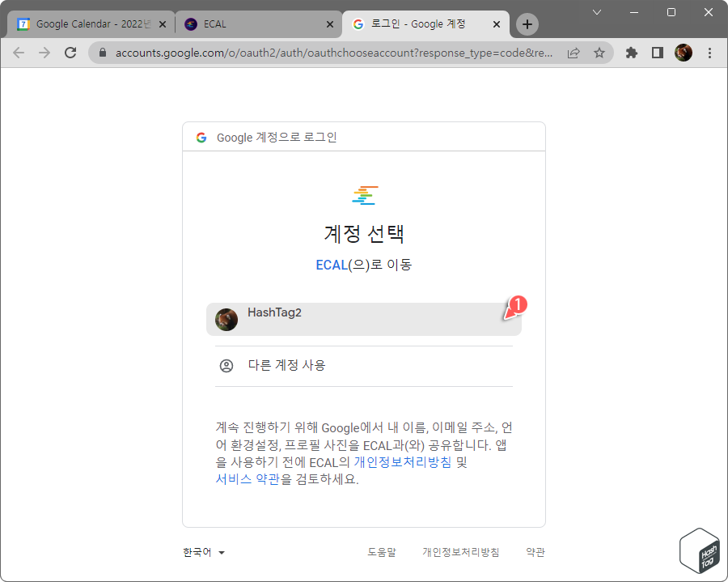
Task: Open the Chrome three-dot menu
Action: tap(709, 53)
